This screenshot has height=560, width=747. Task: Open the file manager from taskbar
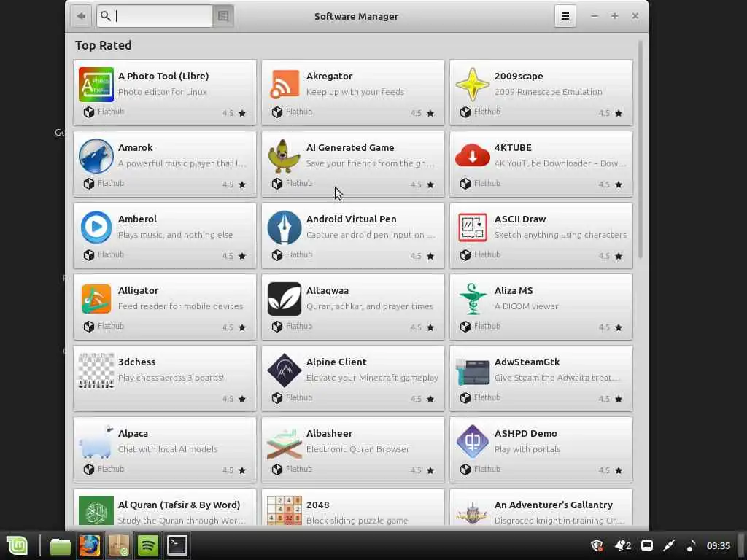pyautogui.click(x=60, y=545)
